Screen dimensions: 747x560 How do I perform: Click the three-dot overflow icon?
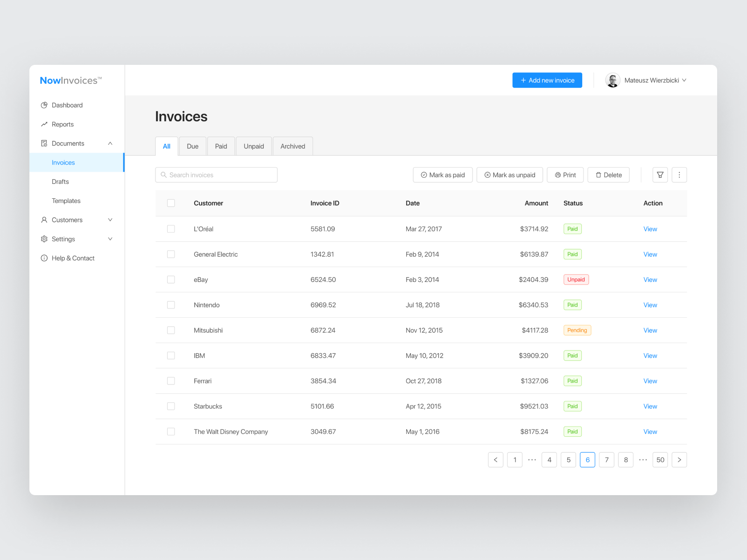click(679, 175)
